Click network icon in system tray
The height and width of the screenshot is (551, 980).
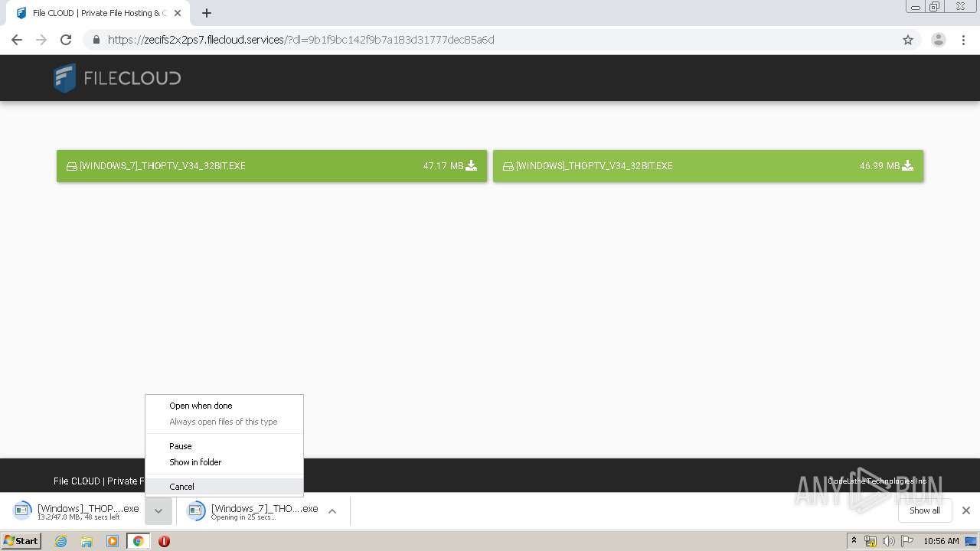(x=871, y=541)
